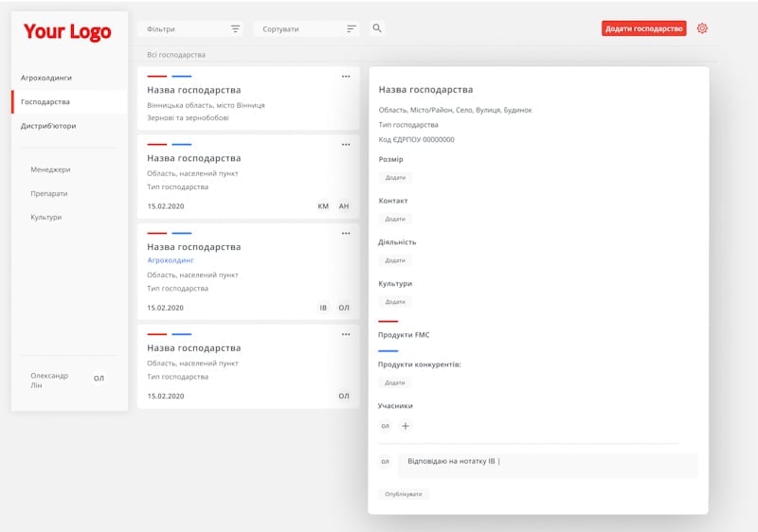Open Менеджери in the sidebar

point(50,169)
